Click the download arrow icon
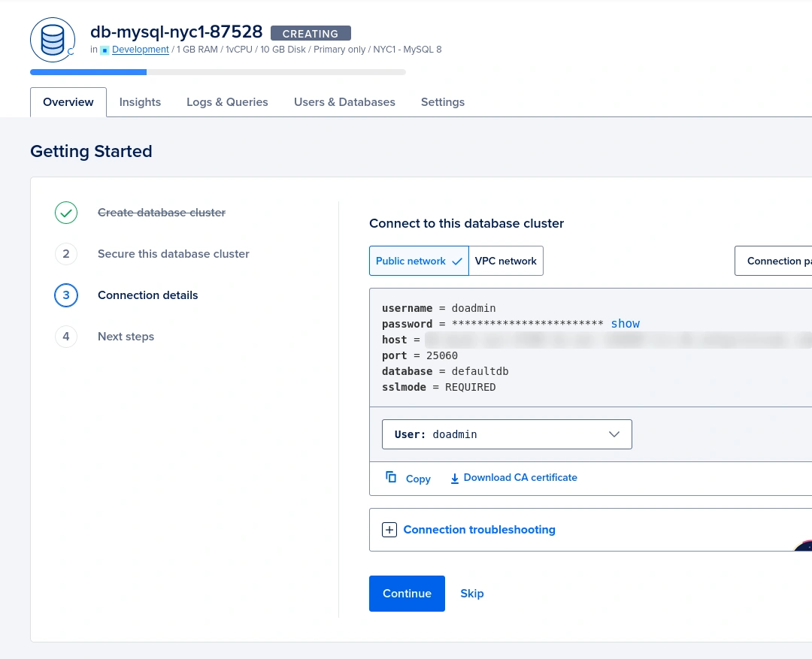812x659 pixels. point(455,479)
